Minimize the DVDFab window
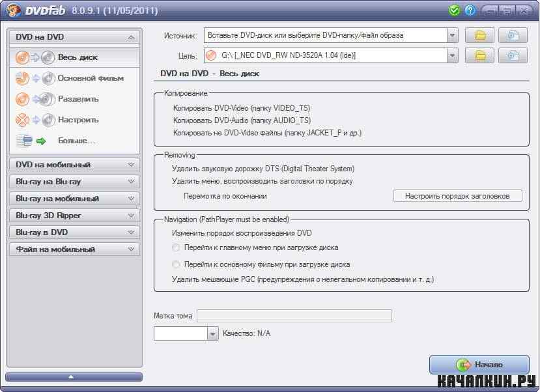Image resolution: width=540 pixels, height=392 pixels. click(x=491, y=10)
